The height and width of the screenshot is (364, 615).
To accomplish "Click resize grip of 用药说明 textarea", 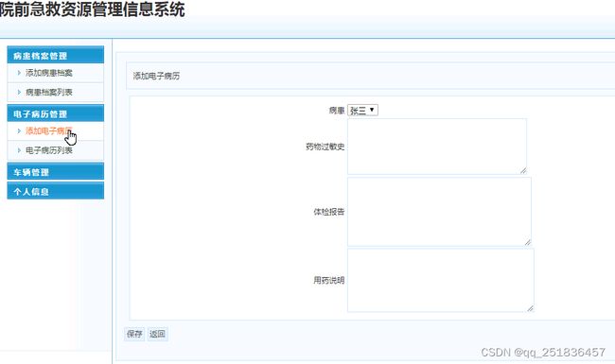I will click(x=530, y=308).
